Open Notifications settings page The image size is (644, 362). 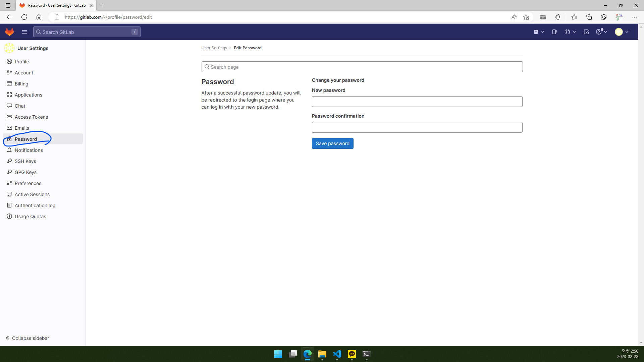29,150
